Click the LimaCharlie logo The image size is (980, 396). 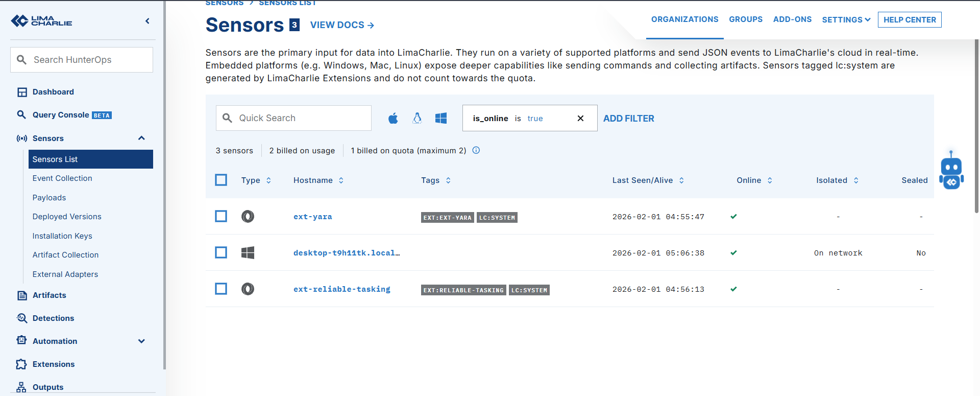(41, 21)
